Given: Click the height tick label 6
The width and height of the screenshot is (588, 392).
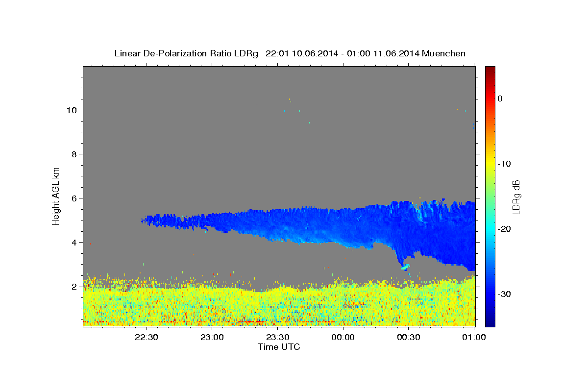Looking at the screenshot, I should point(74,198).
